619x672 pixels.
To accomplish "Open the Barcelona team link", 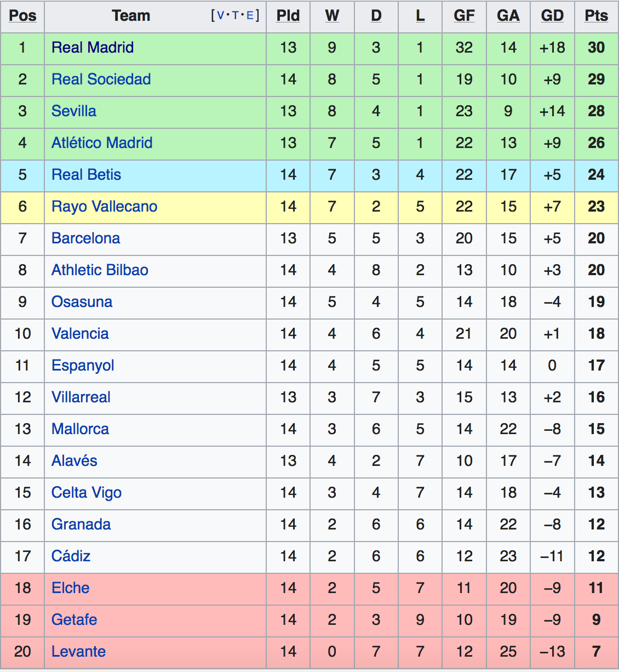I will (x=85, y=238).
